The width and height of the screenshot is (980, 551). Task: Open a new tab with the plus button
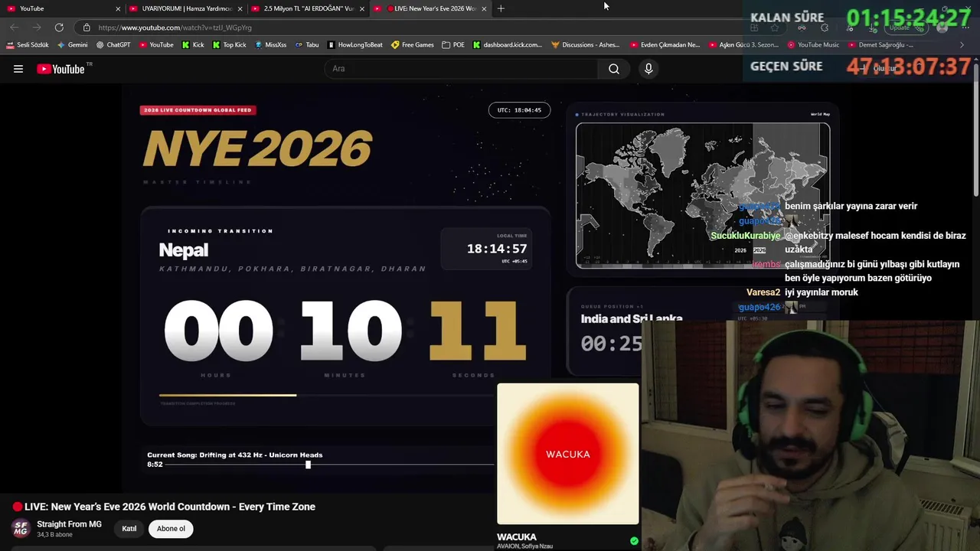point(501,8)
